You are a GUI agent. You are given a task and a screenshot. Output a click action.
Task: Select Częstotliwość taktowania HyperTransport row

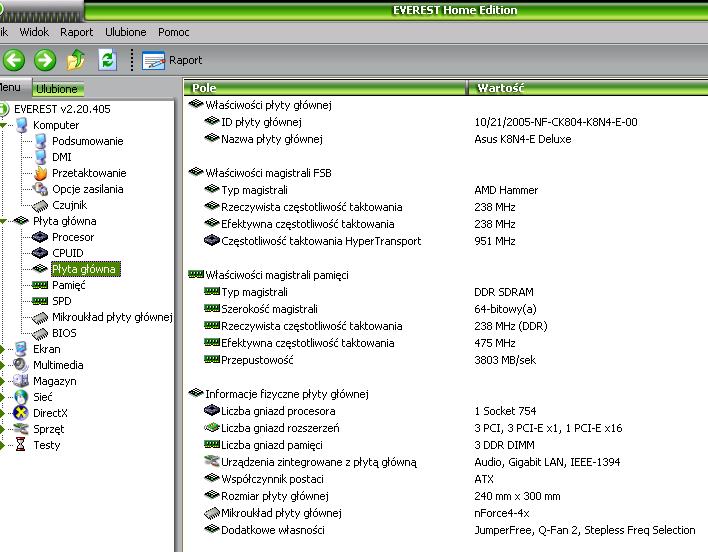pyautogui.click(x=445, y=241)
